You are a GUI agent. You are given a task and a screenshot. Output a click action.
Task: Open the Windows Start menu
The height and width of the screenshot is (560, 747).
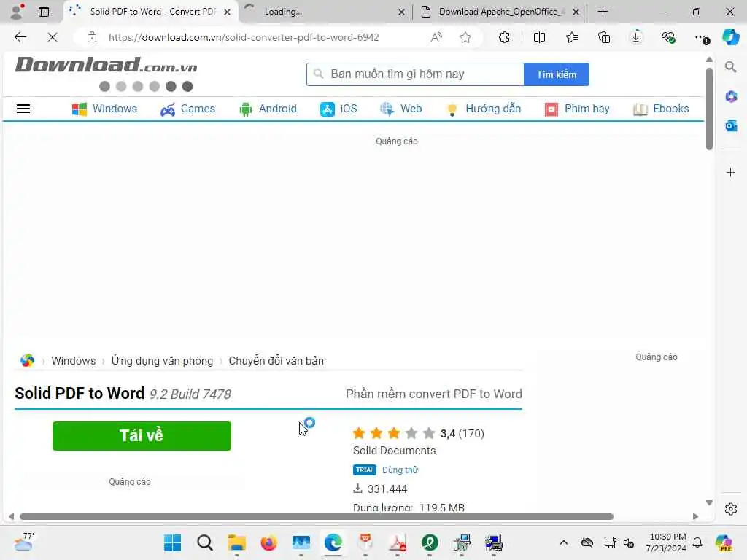tap(172, 542)
